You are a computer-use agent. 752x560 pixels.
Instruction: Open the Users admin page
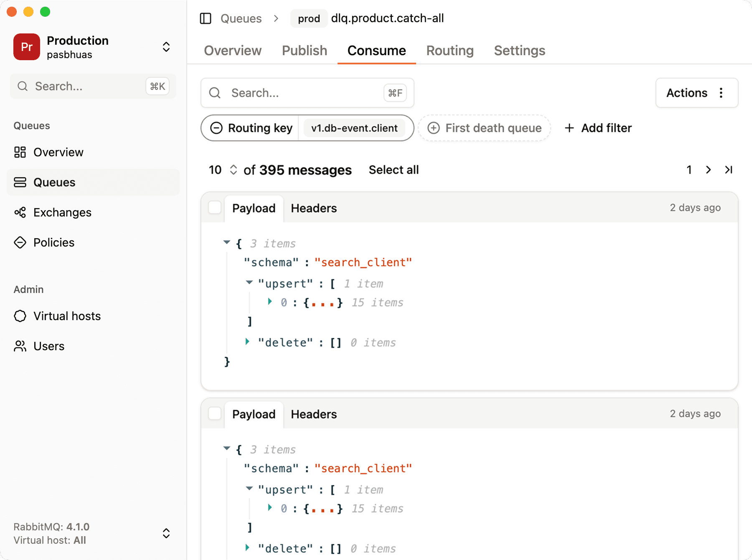pos(49,346)
